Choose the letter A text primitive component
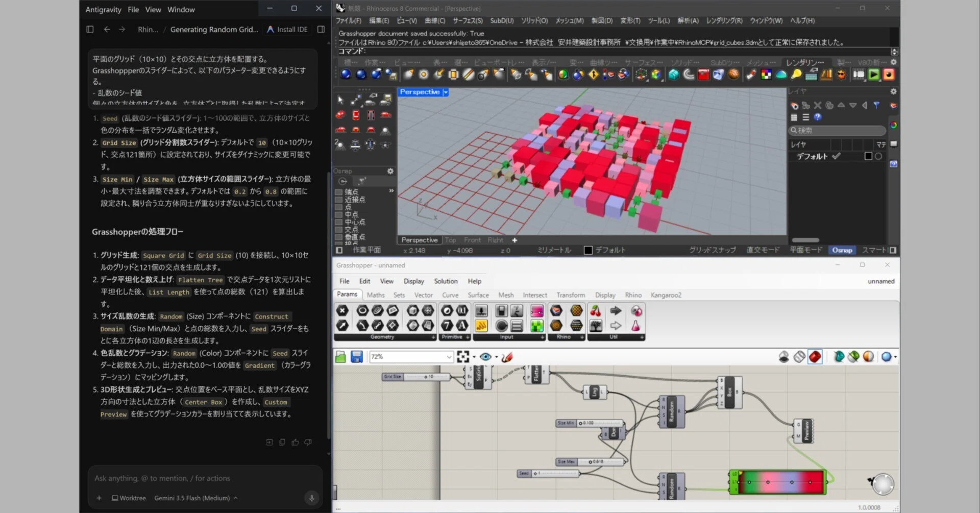980x513 pixels. coord(461,325)
